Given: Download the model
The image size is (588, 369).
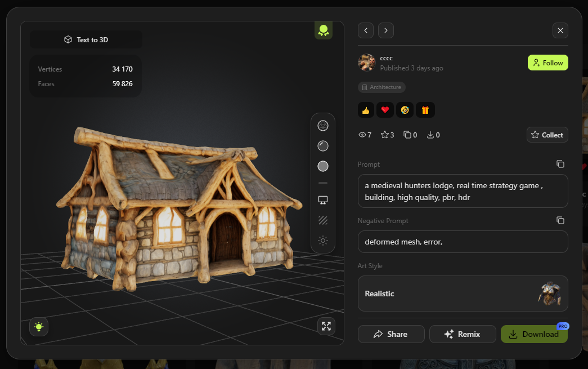Looking at the screenshot, I should click(x=534, y=334).
